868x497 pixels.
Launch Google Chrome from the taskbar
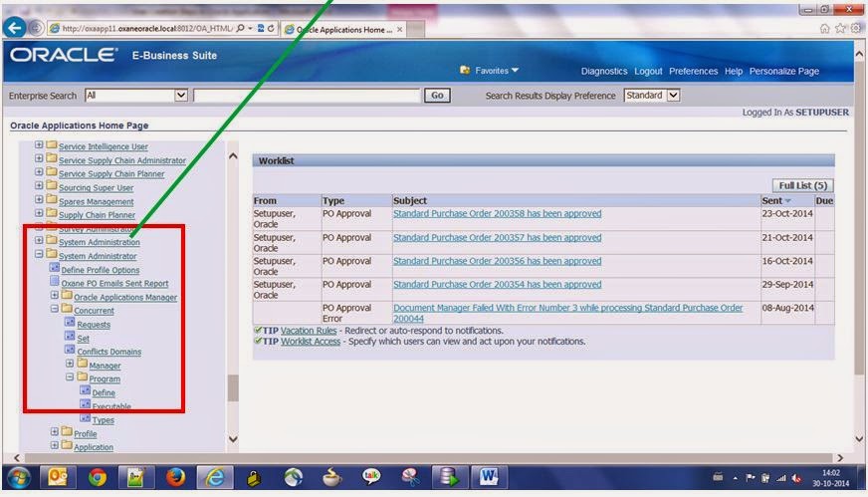[x=98, y=477]
